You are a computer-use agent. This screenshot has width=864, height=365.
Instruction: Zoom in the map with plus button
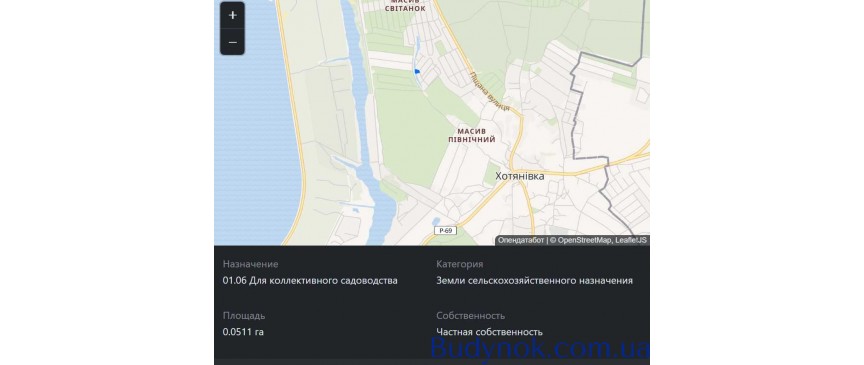tap(233, 15)
